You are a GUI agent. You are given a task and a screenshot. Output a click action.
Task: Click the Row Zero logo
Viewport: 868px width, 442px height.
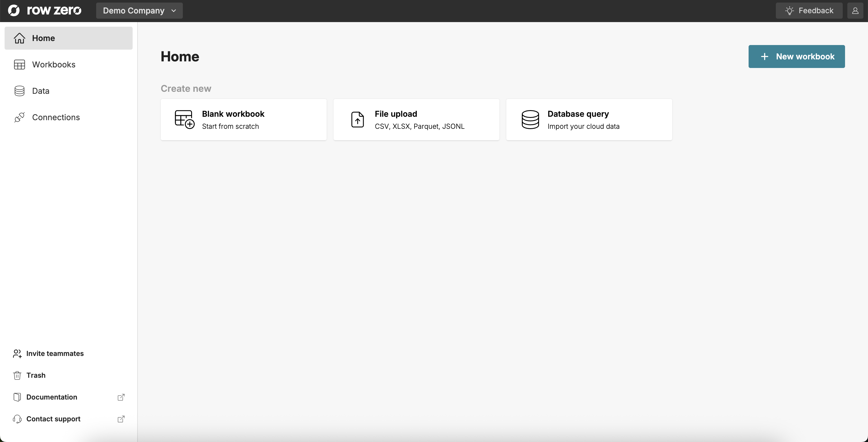[x=44, y=10]
